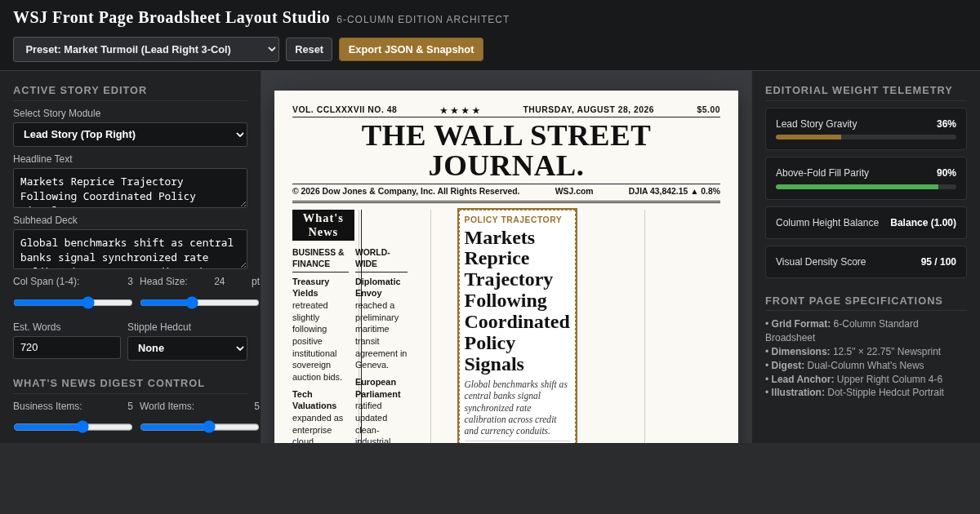The image size is (980, 514).
Task: Click the Reset button
Action: click(x=309, y=49)
